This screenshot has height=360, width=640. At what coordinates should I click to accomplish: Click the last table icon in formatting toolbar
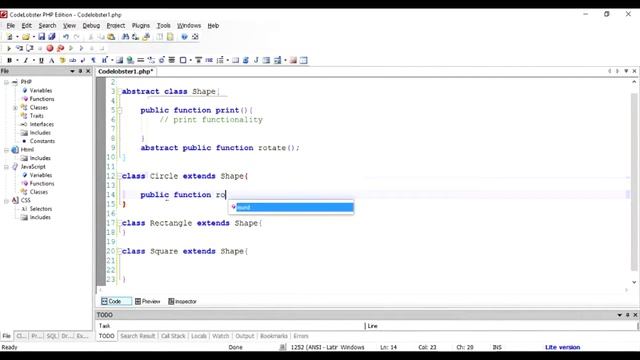[304, 60]
